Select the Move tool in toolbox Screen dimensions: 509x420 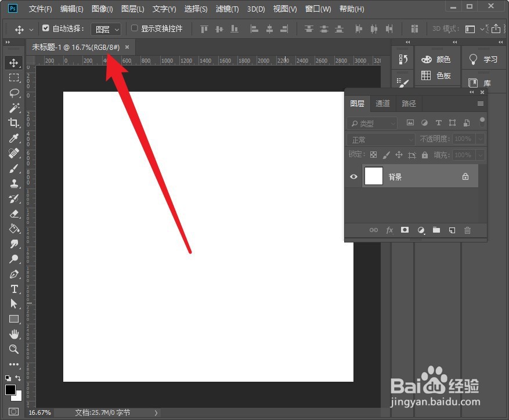(13, 63)
